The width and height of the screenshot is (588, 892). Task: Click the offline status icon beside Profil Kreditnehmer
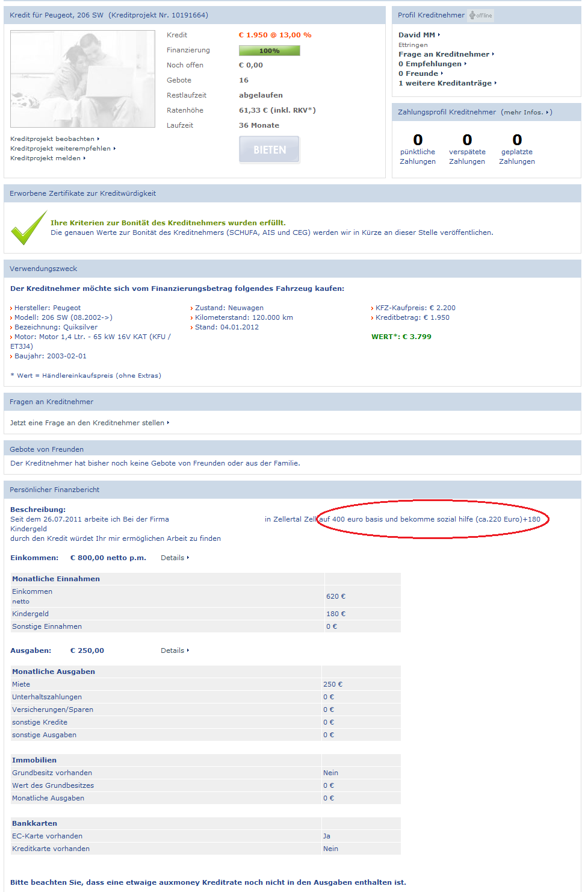coord(480,16)
